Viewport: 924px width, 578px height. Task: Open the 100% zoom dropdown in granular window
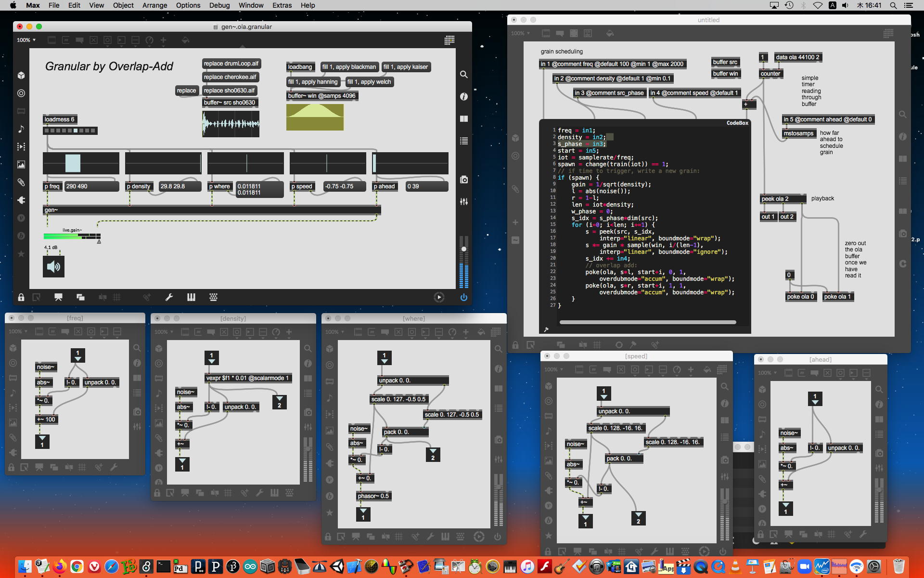click(x=26, y=40)
